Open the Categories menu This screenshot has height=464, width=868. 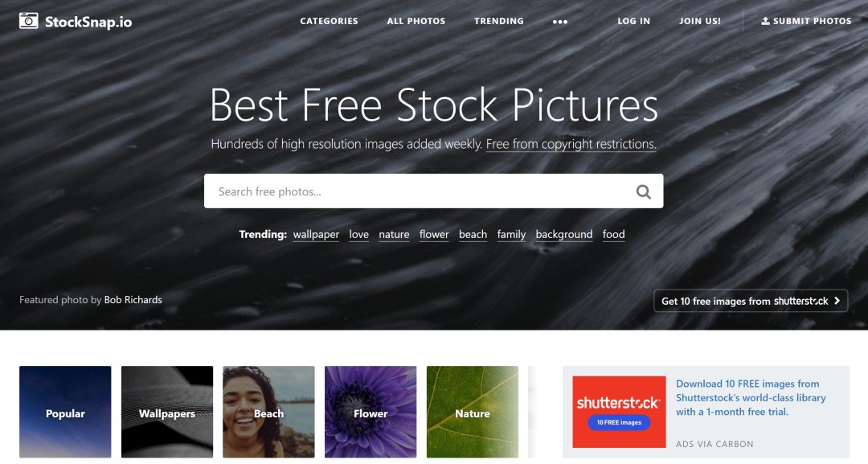pyautogui.click(x=329, y=21)
